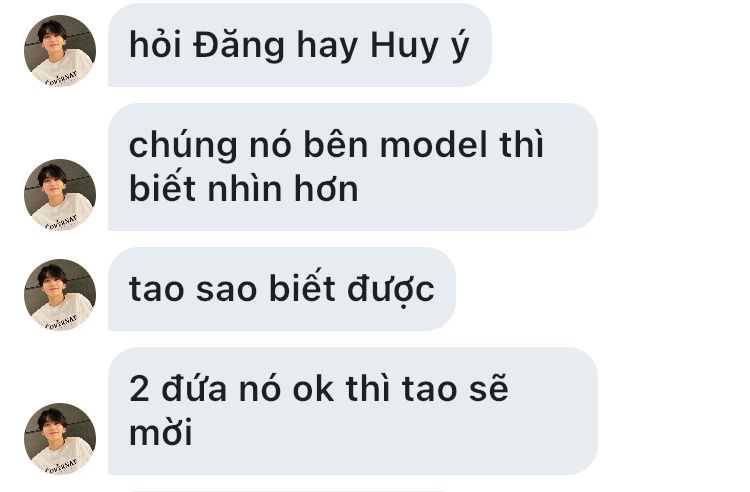Click the name 'Đăng' in first message

click(x=239, y=45)
